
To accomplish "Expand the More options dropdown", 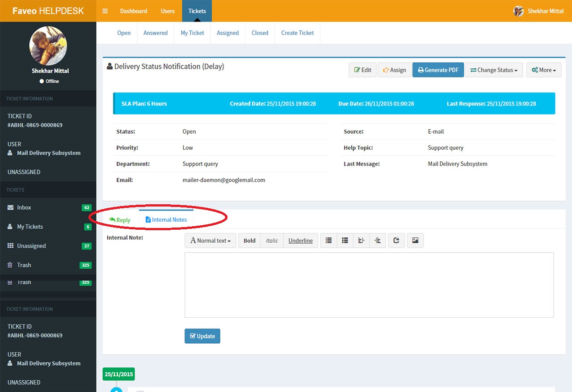I will [543, 70].
